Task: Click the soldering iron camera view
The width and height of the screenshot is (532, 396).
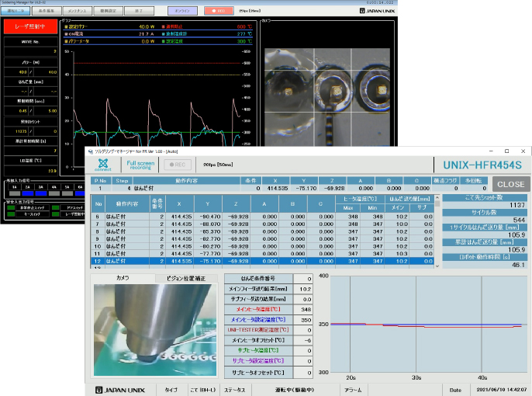Action: click(155, 330)
